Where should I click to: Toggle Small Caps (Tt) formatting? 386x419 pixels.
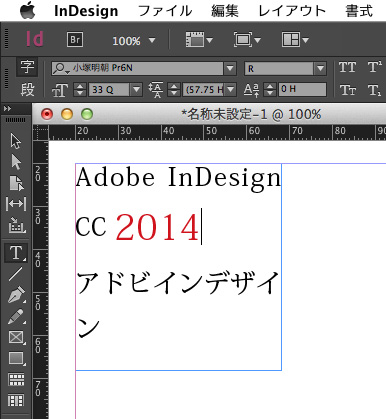pos(347,90)
